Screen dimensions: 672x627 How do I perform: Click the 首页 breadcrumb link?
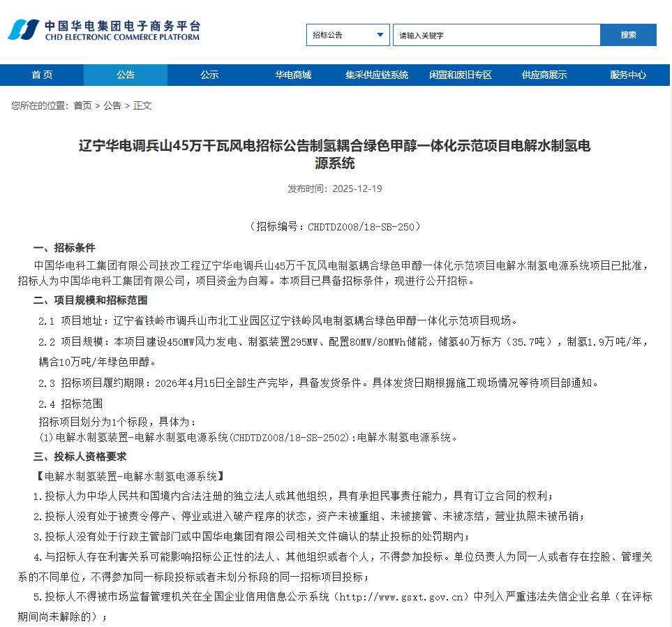tap(81, 105)
